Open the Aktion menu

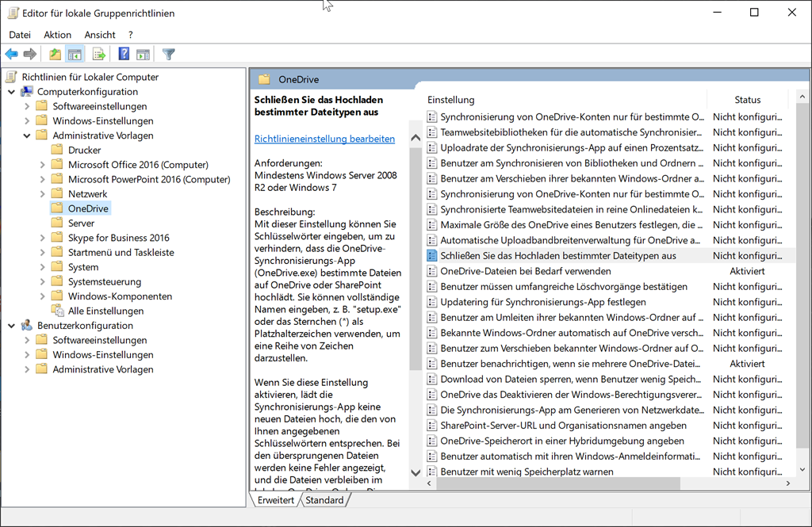57,35
